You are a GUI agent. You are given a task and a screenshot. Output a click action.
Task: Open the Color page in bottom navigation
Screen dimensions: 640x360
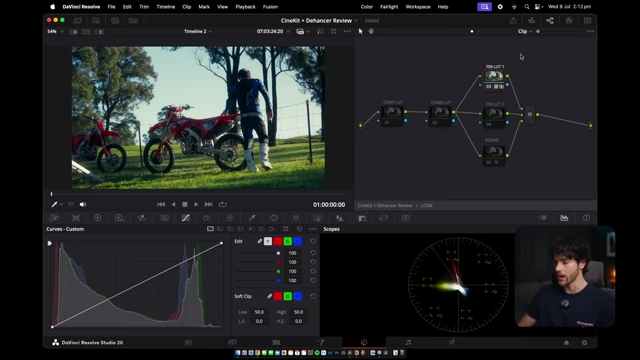[364, 342]
